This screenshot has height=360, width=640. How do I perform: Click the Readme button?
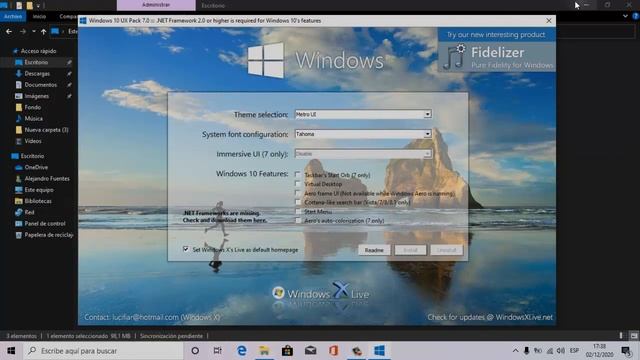coord(374,250)
